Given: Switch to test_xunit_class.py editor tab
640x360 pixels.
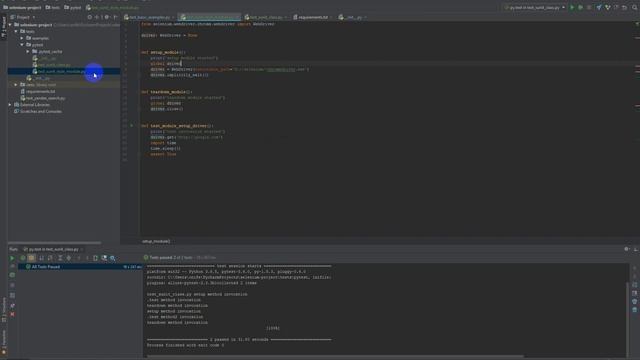Looking at the screenshot, I should [x=266, y=17].
